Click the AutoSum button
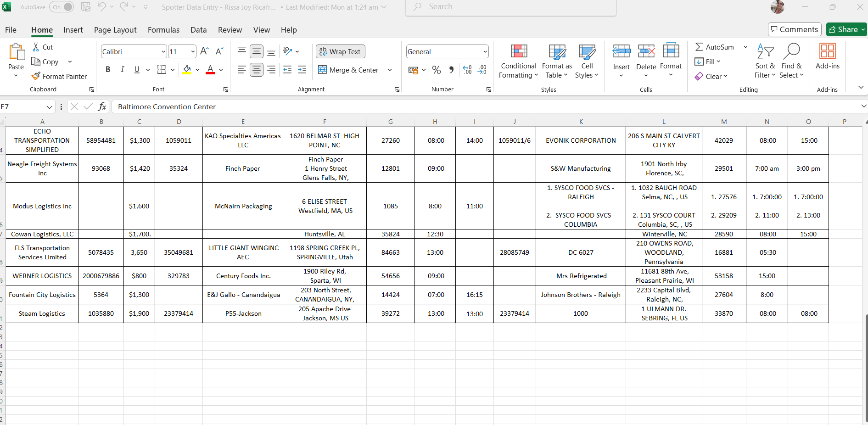The height and width of the screenshot is (425, 868). click(715, 47)
